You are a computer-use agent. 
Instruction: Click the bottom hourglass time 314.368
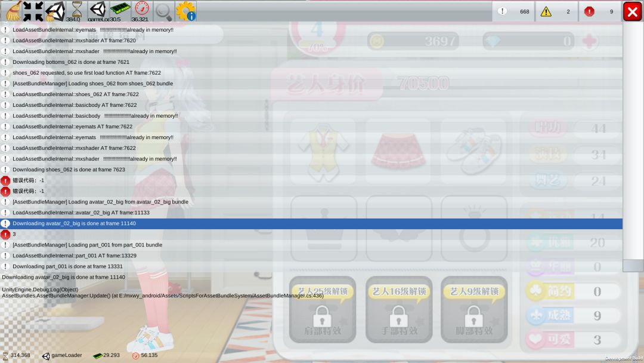click(x=17, y=355)
